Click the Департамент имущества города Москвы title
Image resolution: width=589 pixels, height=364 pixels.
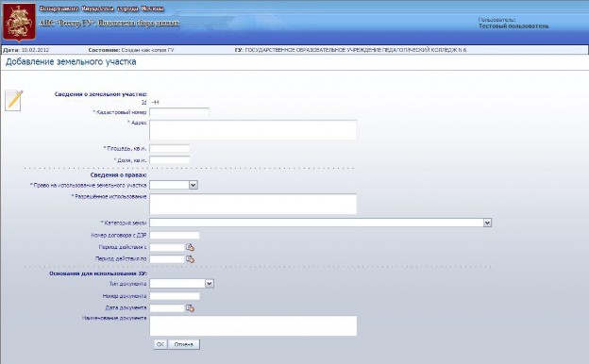pos(101,8)
